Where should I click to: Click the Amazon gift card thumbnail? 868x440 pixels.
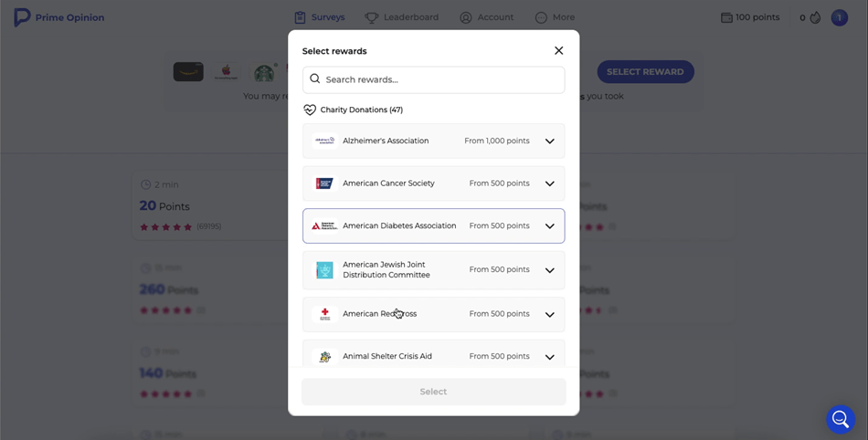(x=188, y=72)
